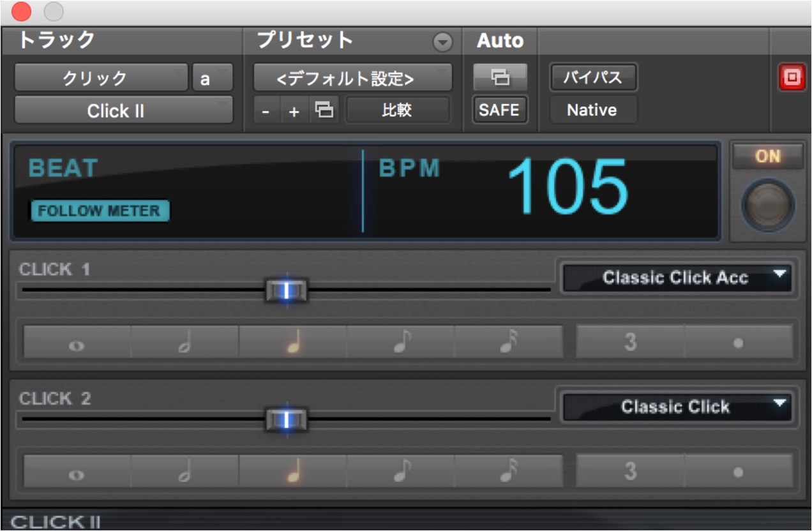Viewport: 812px width, 531px height.
Task: Select sixteenth note in Click 1 row
Action: (509, 343)
